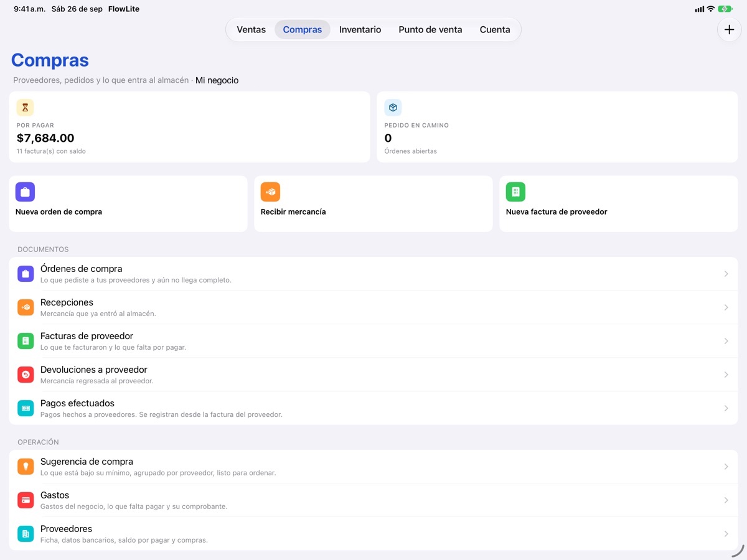Open Gastos section
The image size is (747, 560).
click(374, 500)
